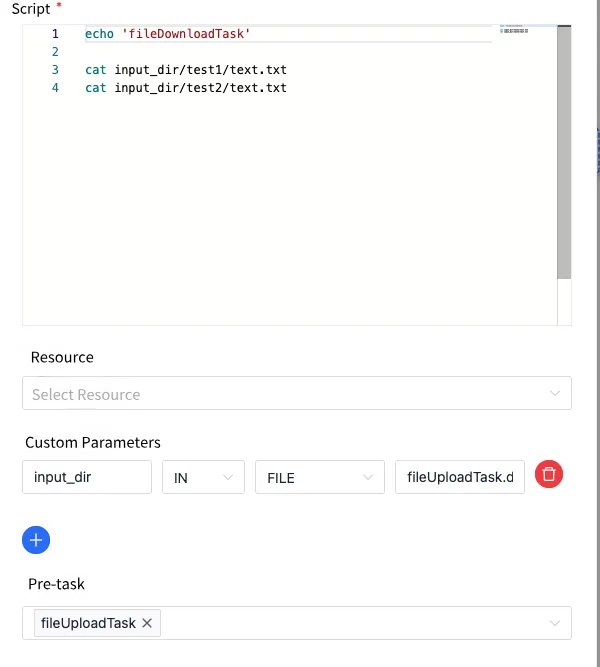This screenshot has width=600, height=667.
Task: Click the chevron in IN direction selector
Action: tap(228, 477)
